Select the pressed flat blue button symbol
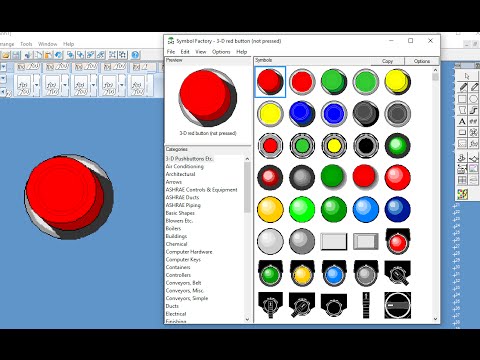Screen dimensions: 480x360 click(x=334, y=114)
